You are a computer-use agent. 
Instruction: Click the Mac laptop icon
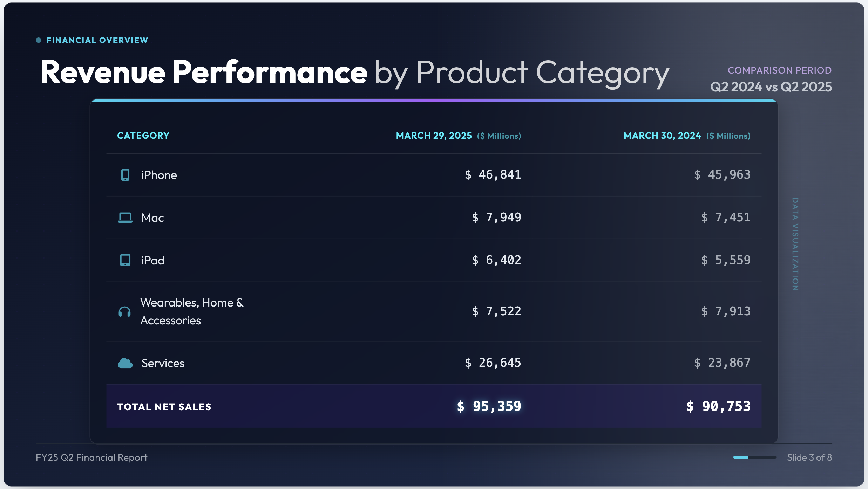[x=125, y=217]
